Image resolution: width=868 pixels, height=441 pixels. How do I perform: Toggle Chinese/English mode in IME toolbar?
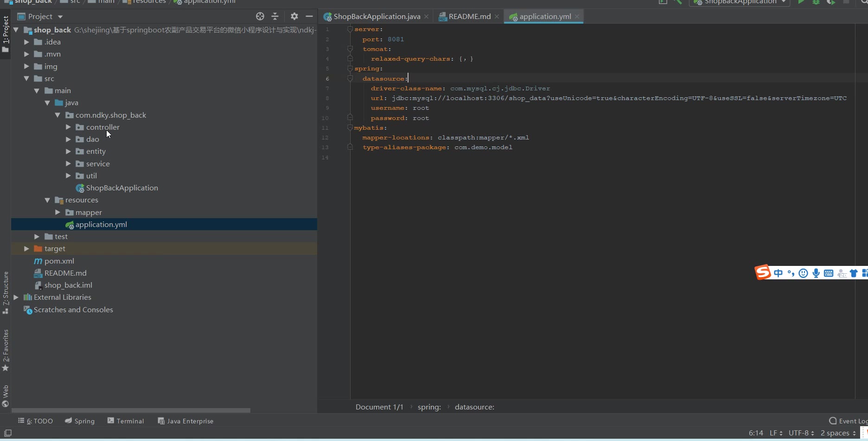coord(779,273)
